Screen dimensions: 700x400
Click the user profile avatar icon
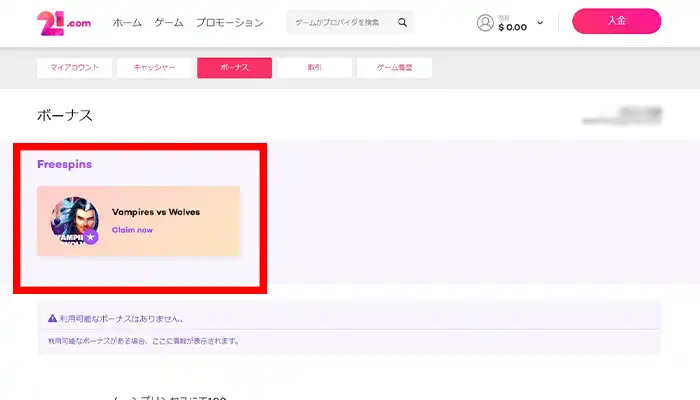click(485, 23)
